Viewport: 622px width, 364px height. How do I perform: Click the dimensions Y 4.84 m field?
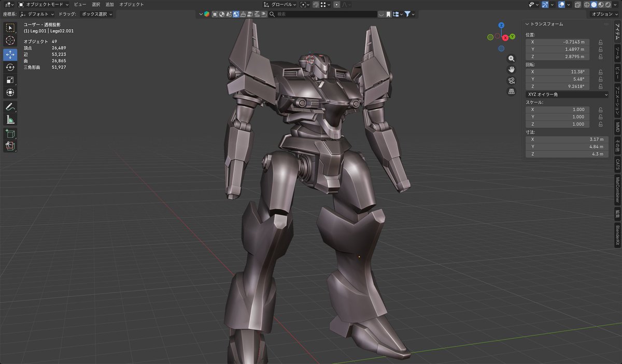(x=567, y=147)
